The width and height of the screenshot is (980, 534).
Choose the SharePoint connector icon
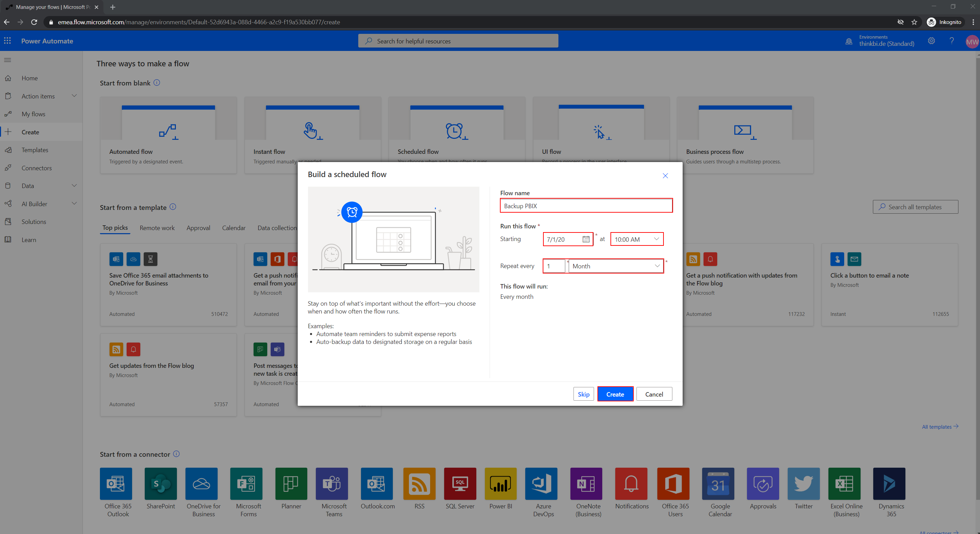point(160,483)
